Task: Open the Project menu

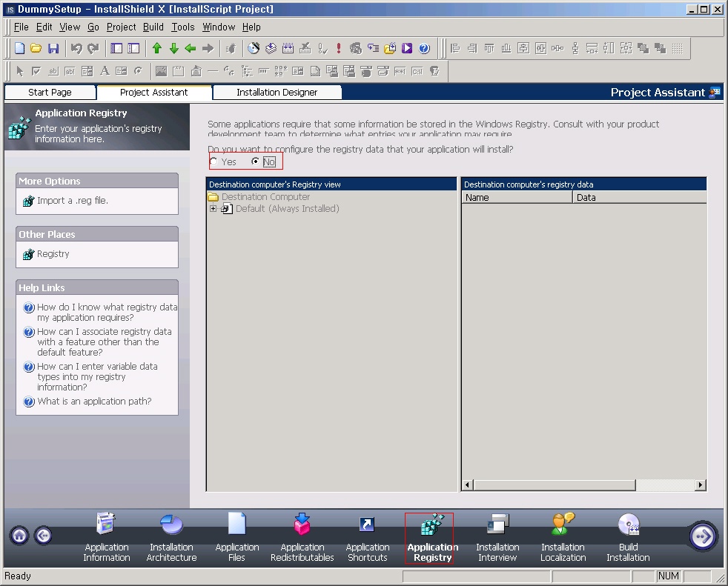Action: click(x=121, y=27)
